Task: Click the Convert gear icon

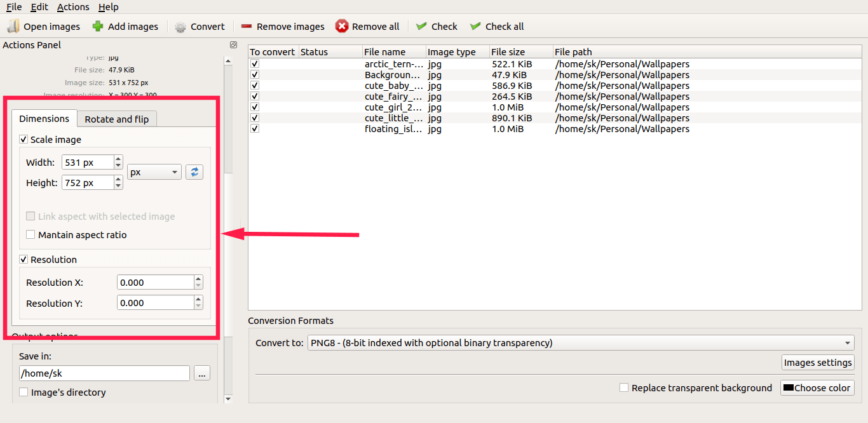Action: pos(180,27)
